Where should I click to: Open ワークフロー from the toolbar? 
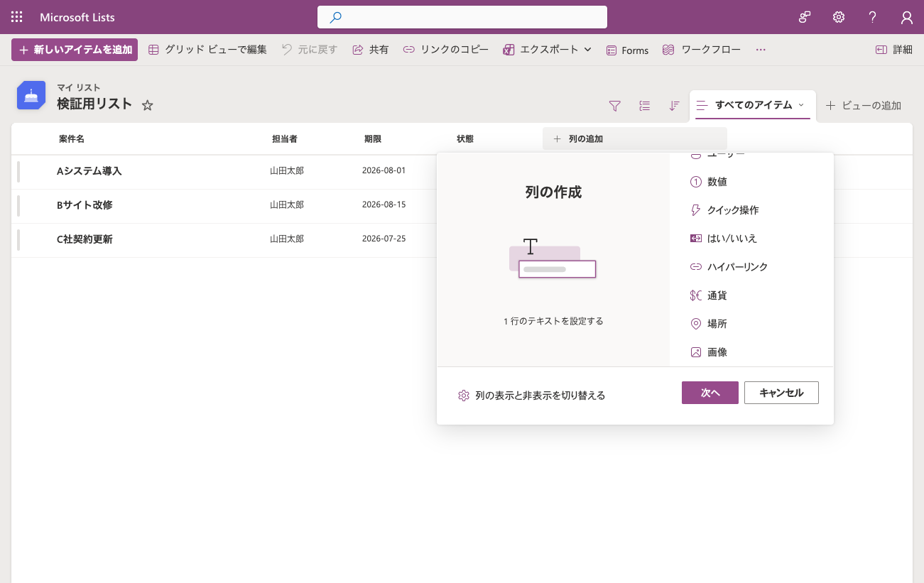[702, 50]
